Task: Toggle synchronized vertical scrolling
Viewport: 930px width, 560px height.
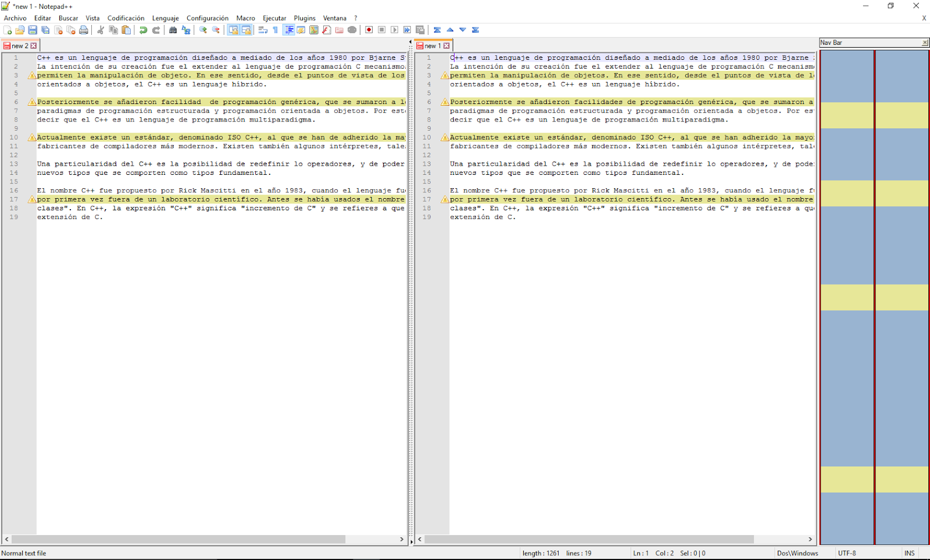Action: 234,30
